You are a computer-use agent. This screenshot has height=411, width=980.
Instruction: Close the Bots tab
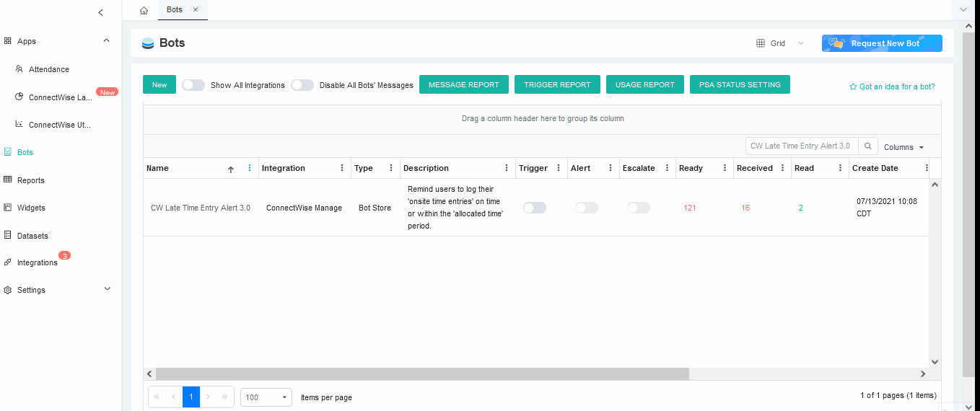(196, 10)
